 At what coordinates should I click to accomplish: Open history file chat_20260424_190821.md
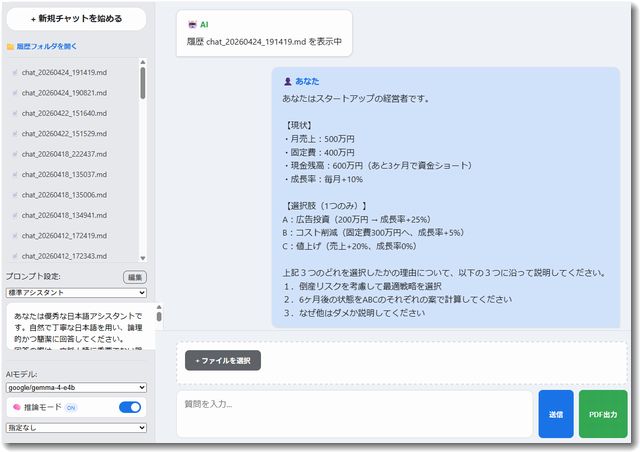[64, 93]
